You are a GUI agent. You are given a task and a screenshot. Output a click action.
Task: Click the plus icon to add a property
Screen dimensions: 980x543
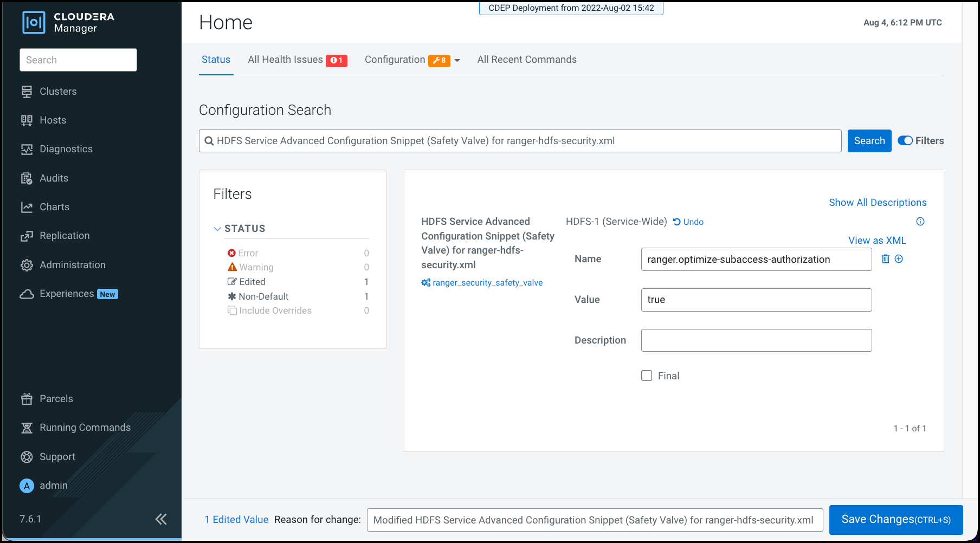(x=899, y=259)
